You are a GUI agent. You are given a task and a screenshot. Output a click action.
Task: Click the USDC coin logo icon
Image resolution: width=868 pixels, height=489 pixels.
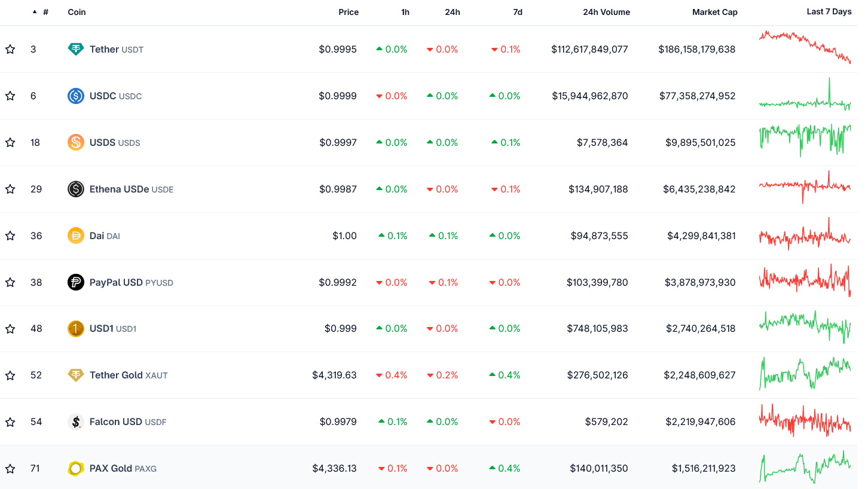coord(76,96)
